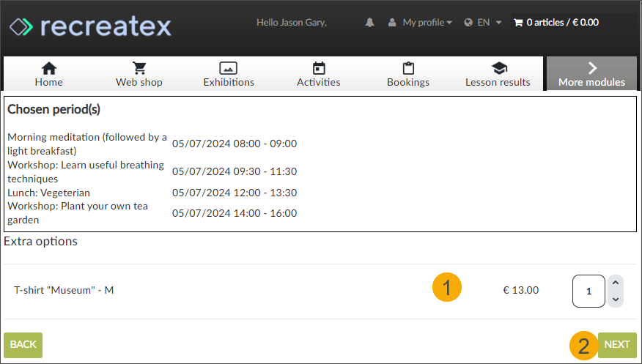Click the Exhibitions picture icon
This screenshot has width=642, height=364.
tap(229, 68)
